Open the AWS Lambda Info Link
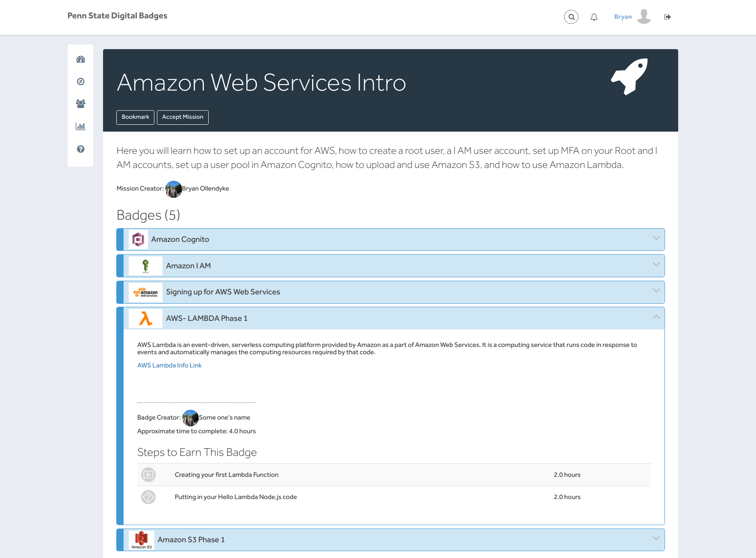Screen dimensions: 756x558 [x=169, y=365]
